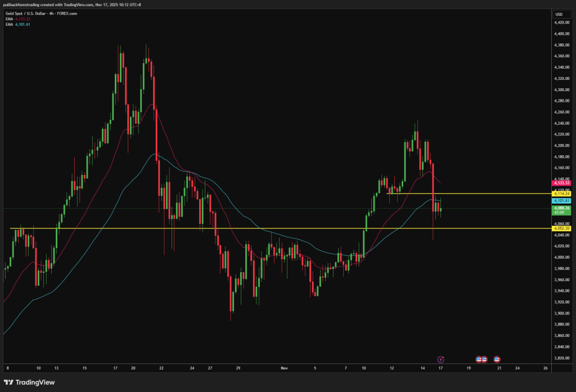Open the USD currency label on price axis
The height and width of the screenshot is (392, 576).
(559, 14)
